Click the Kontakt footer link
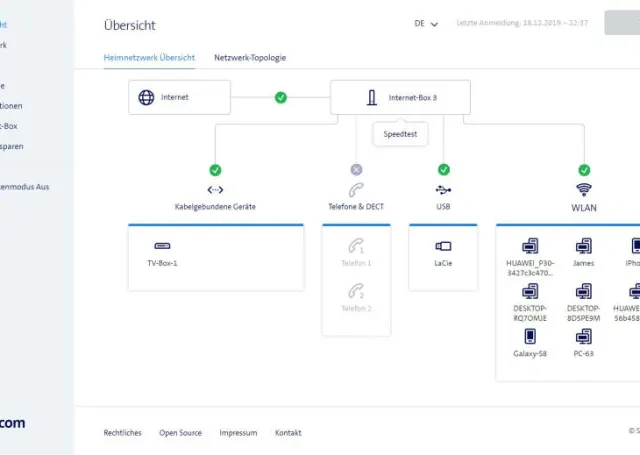640x455 pixels. (288, 433)
